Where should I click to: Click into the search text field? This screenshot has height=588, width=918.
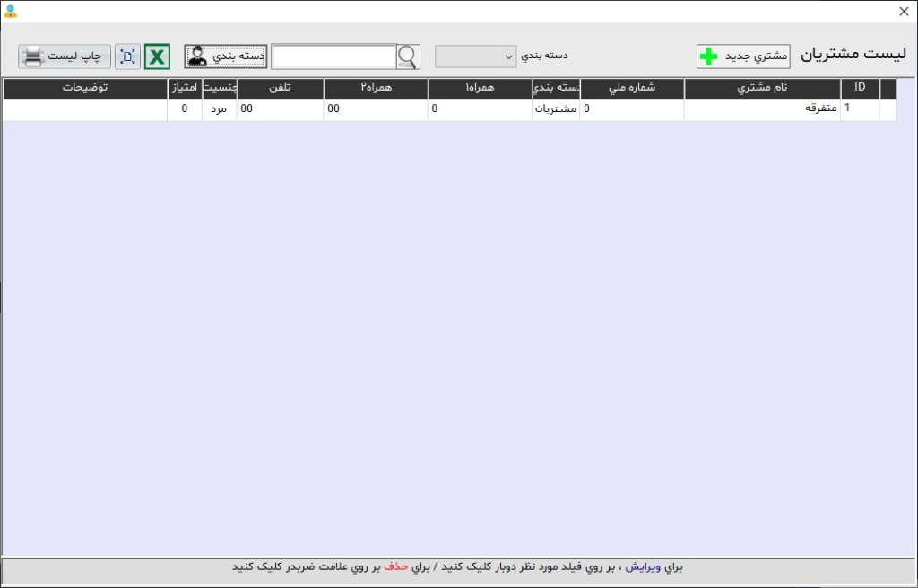point(333,56)
